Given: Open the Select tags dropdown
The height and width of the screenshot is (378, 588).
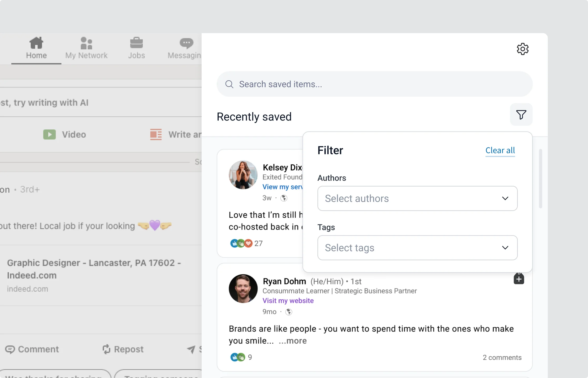Looking at the screenshot, I should click(x=417, y=248).
